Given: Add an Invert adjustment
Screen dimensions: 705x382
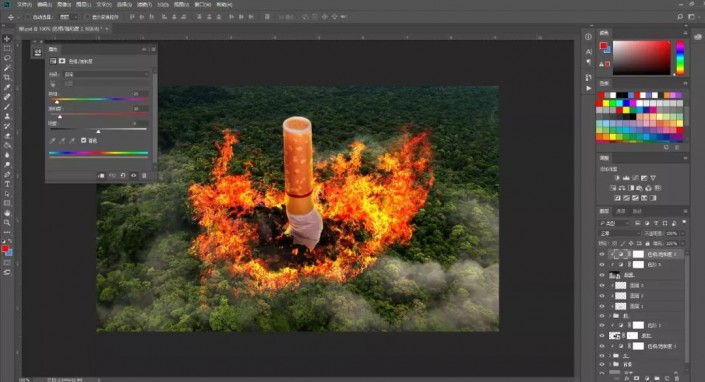Looking at the screenshot, I should 618,198.
